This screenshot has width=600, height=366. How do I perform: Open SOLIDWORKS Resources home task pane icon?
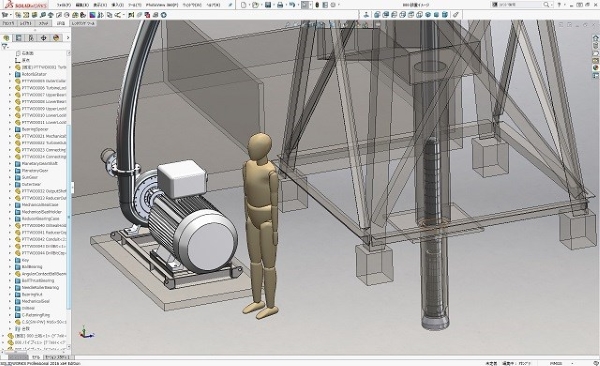click(x=595, y=38)
